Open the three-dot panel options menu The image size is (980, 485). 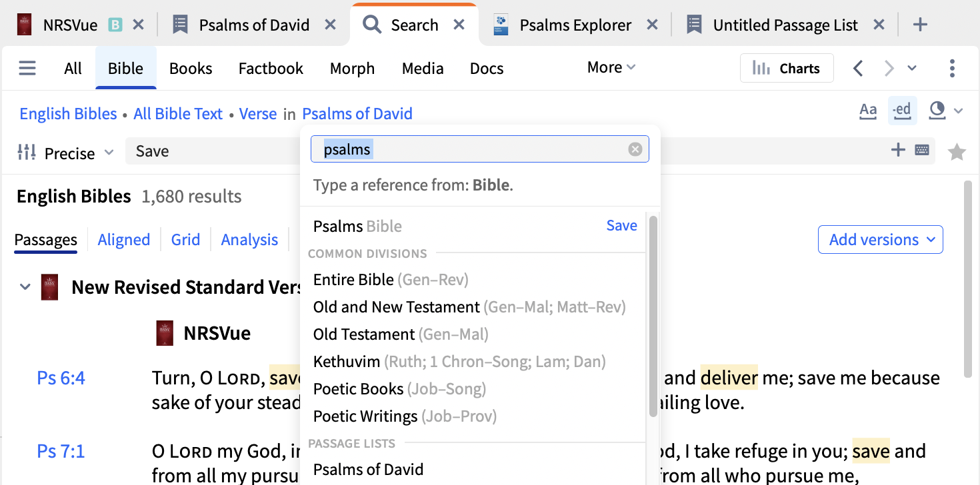(x=952, y=69)
